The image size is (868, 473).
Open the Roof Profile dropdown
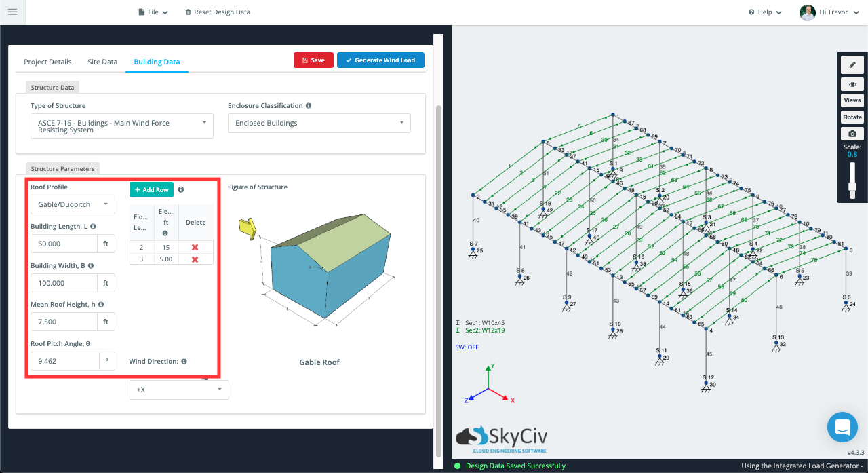pyautogui.click(x=73, y=204)
